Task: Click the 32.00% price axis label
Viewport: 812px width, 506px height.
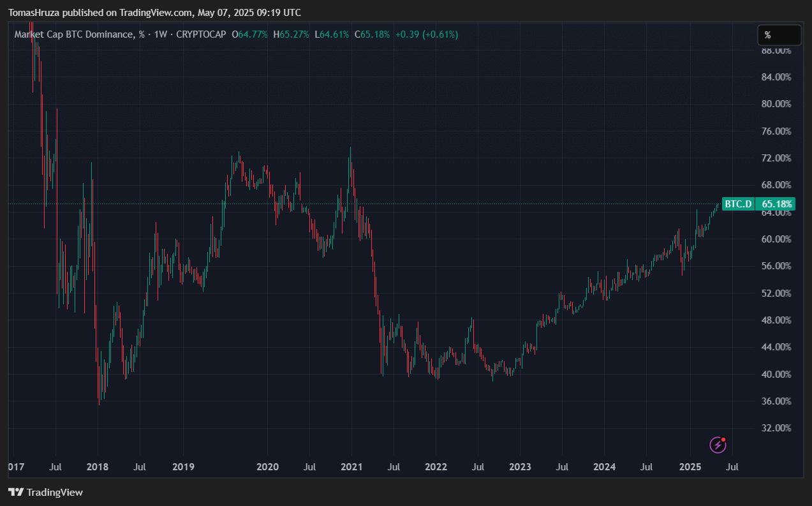Action: point(776,428)
